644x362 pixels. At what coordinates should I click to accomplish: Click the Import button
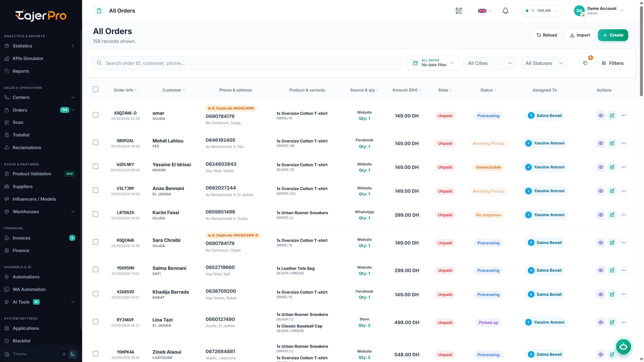point(580,35)
